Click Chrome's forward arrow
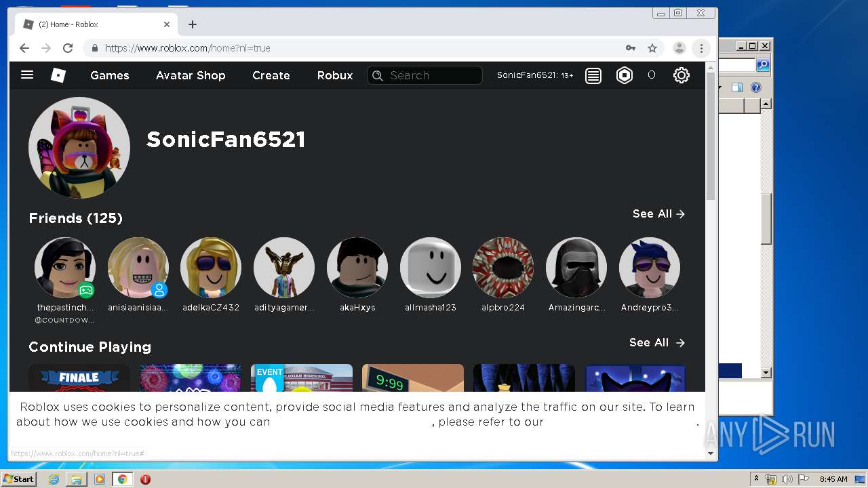 click(46, 48)
